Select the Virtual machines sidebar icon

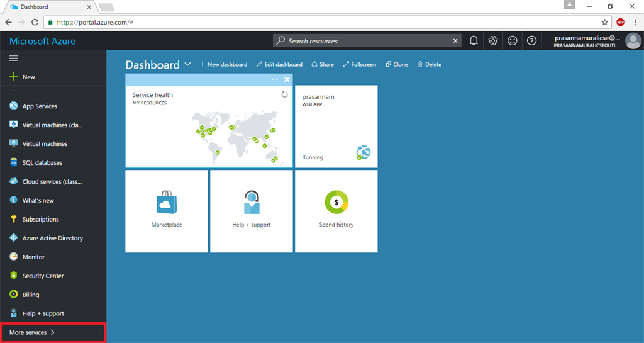pos(14,143)
